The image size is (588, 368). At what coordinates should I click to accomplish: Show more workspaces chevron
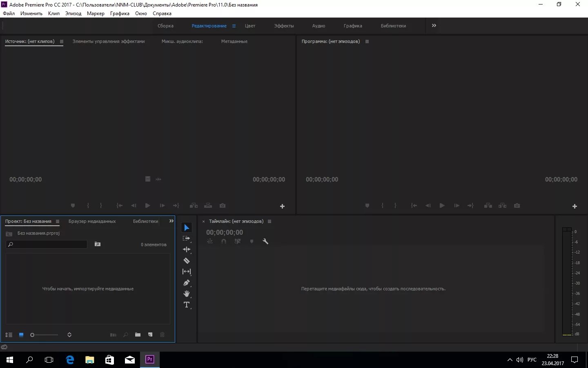(x=434, y=25)
